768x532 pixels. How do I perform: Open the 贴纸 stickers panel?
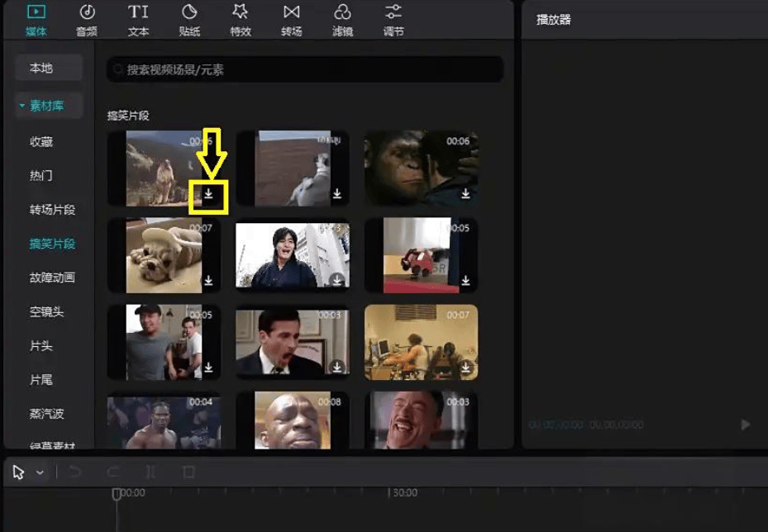coord(188,18)
